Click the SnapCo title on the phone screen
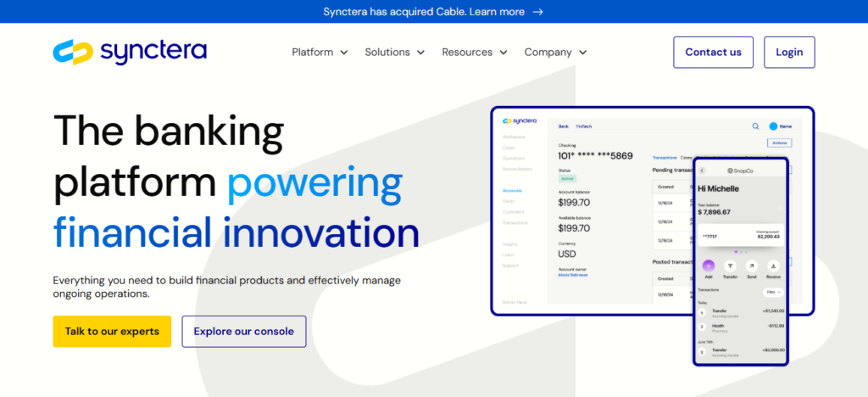This screenshot has height=397, width=868. tap(740, 171)
